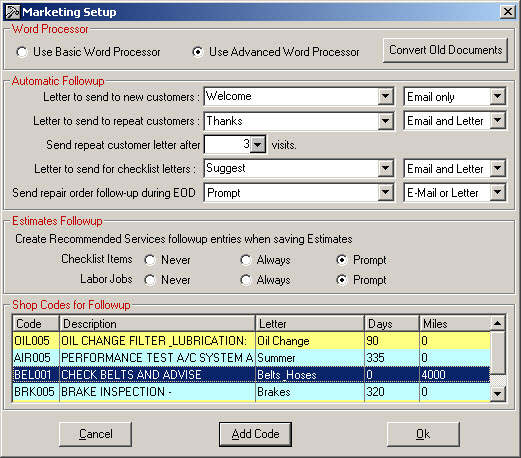
Task: Click the Marketing Setup title bar icon
Action: coord(12,12)
